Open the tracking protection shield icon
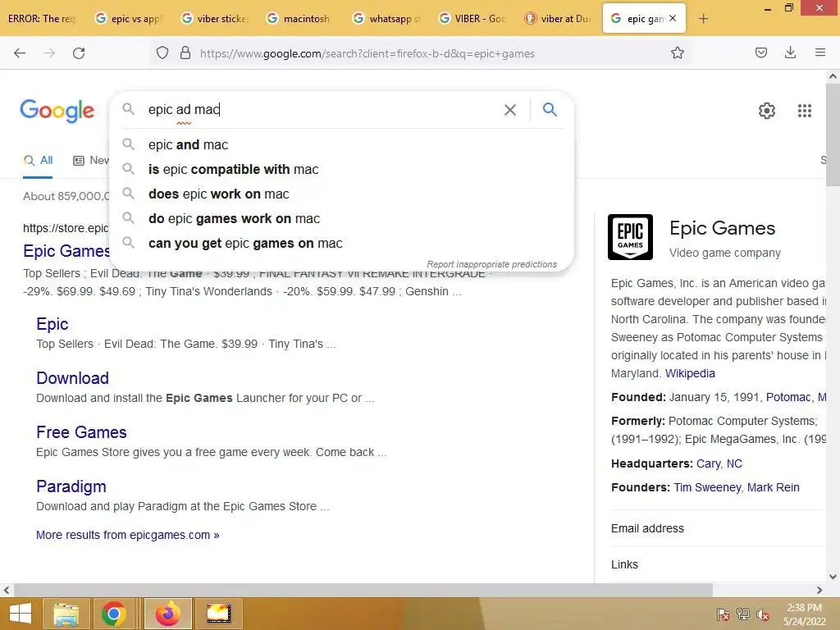The width and height of the screenshot is (840, 630). click(162, 52)
